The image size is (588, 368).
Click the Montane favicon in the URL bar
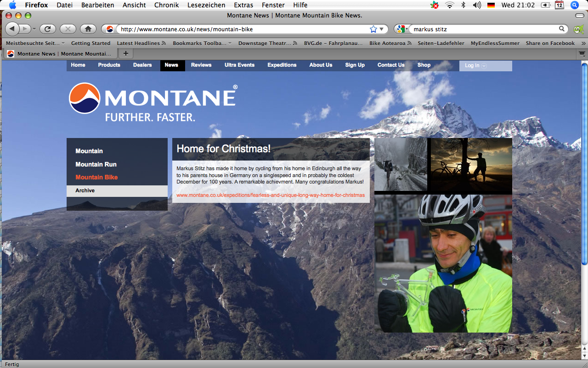[x=110, y=29]
